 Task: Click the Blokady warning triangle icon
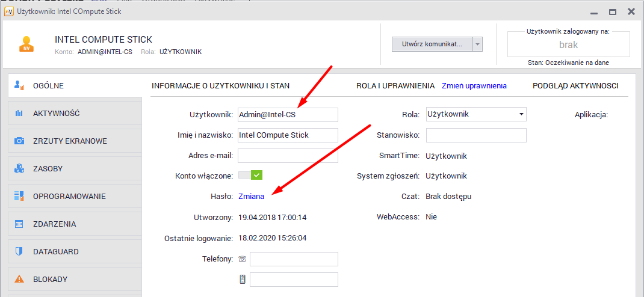click(19, 279)
